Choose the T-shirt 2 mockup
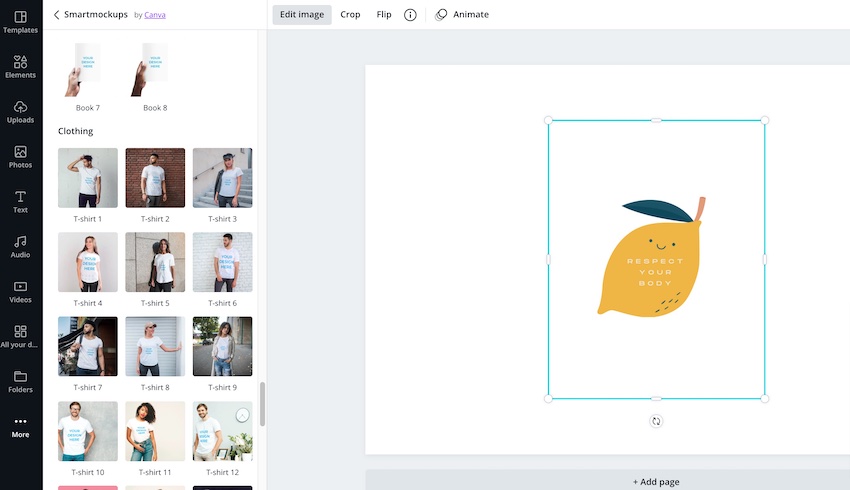This screenshot has height=490, width=850. (155, 178)
